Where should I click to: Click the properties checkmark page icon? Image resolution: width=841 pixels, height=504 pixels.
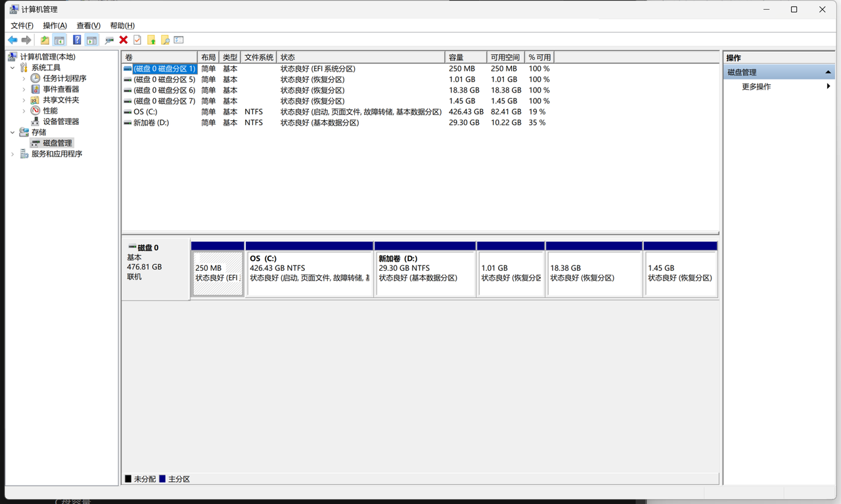pyautogui.click(x=137, y=40)
